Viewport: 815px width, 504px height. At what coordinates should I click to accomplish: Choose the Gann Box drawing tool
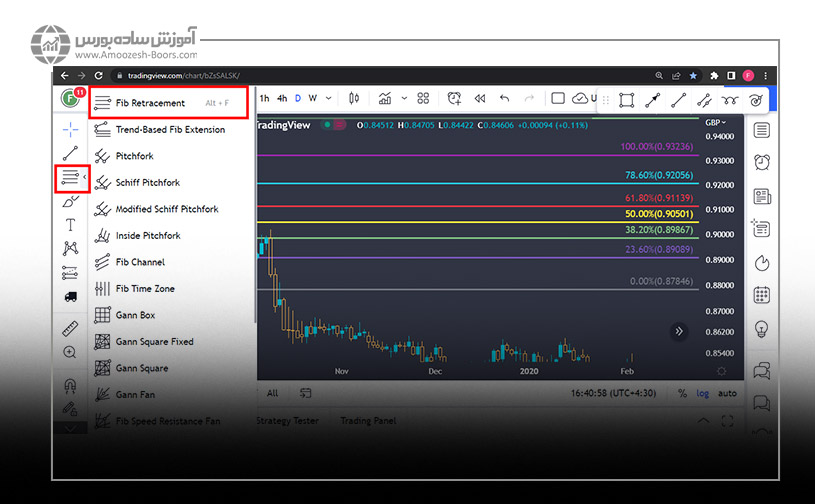point(135,315)
